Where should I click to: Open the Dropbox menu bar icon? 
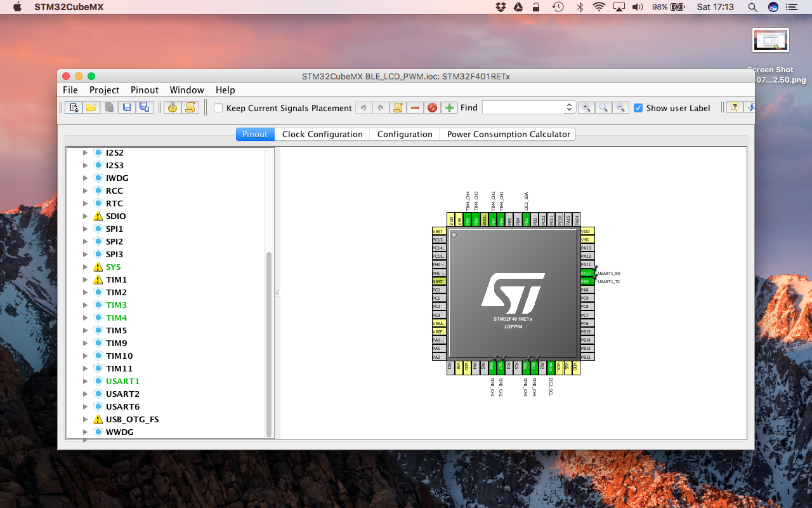point(501,7)
